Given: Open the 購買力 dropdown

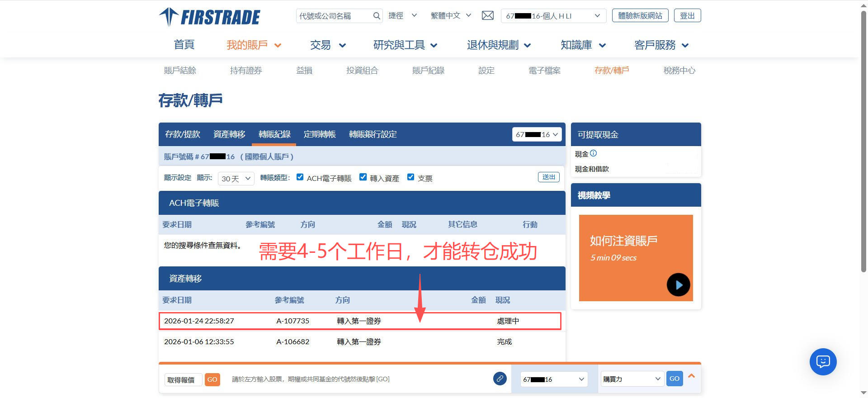Looking at the screenshot, I should (632, 379).
